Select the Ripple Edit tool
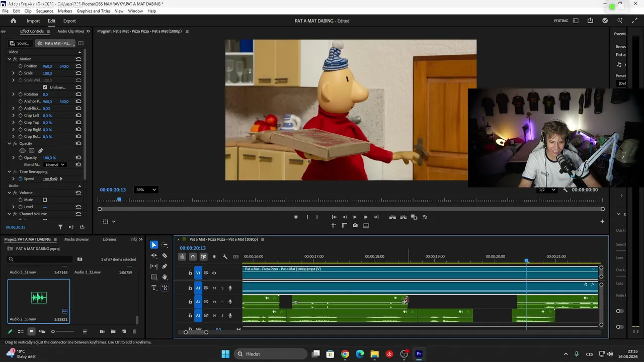This screenshot has width=644, height=362. coord(154,255)
